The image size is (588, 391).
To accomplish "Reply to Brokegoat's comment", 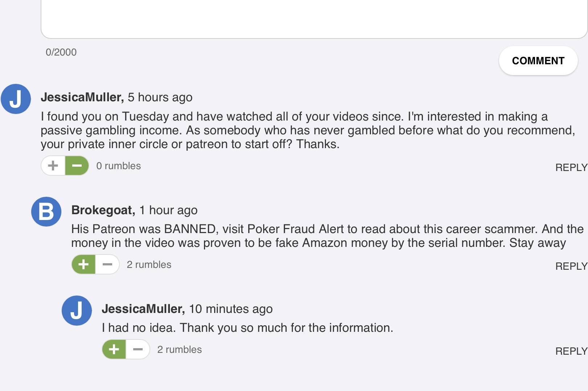I will point(571,266).
